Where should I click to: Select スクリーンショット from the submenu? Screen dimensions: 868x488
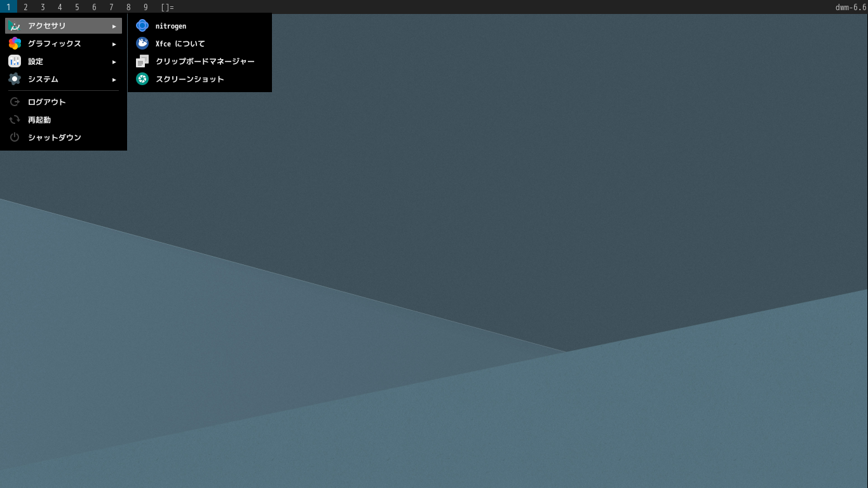190,79
